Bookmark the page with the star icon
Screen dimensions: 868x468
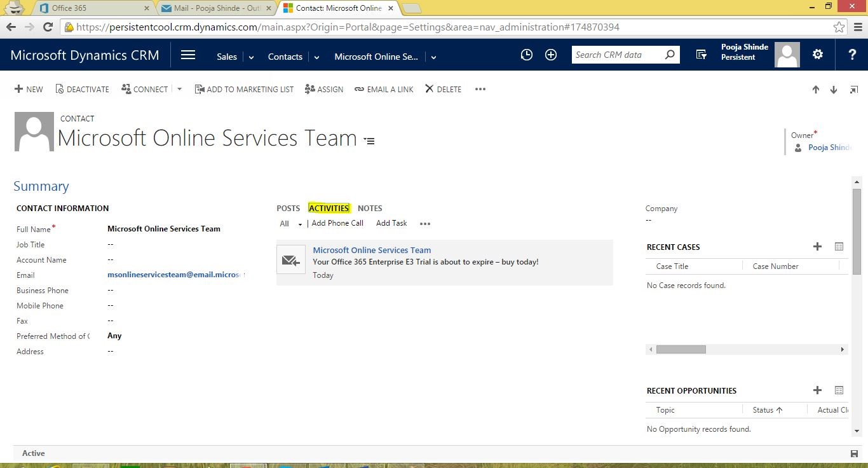pyautogui.click(x=839, y=27)
